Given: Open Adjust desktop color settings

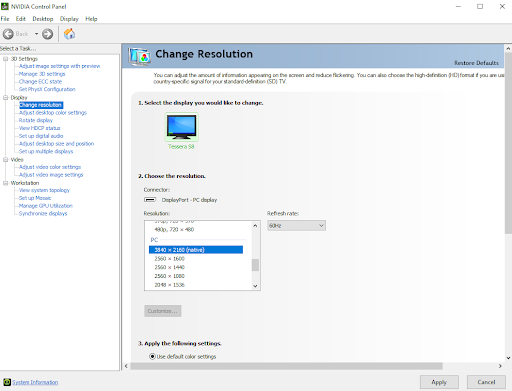Looking at the screenshot, I should (53, 113).
